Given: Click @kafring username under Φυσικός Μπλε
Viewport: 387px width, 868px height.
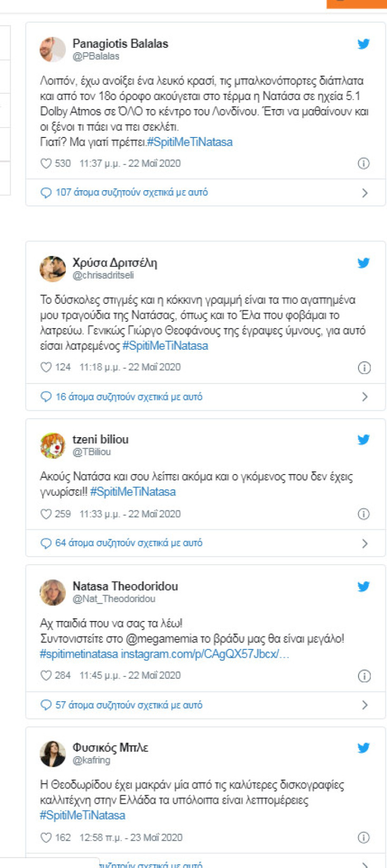Looking at the screenshot, I should coord(91,760).
